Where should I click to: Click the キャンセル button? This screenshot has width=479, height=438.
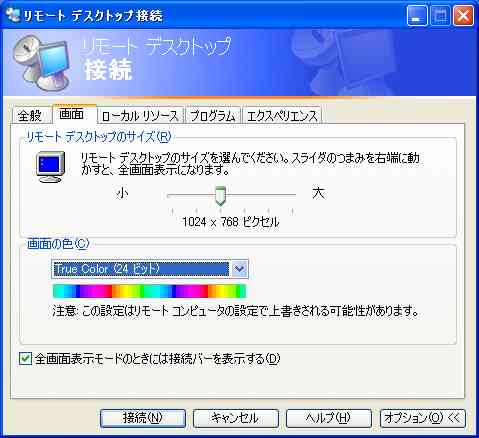point(236,418)
